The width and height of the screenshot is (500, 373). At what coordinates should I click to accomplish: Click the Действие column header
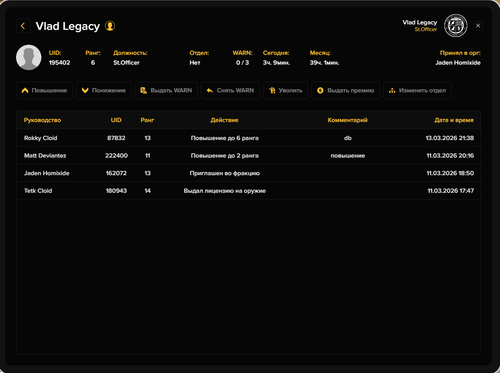pos(224,120)
